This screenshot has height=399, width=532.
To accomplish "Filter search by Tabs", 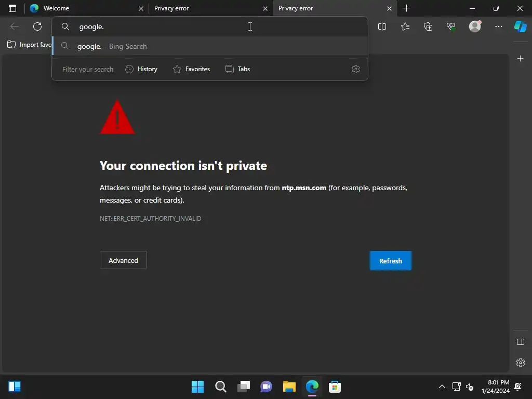I will coord(238,69).
